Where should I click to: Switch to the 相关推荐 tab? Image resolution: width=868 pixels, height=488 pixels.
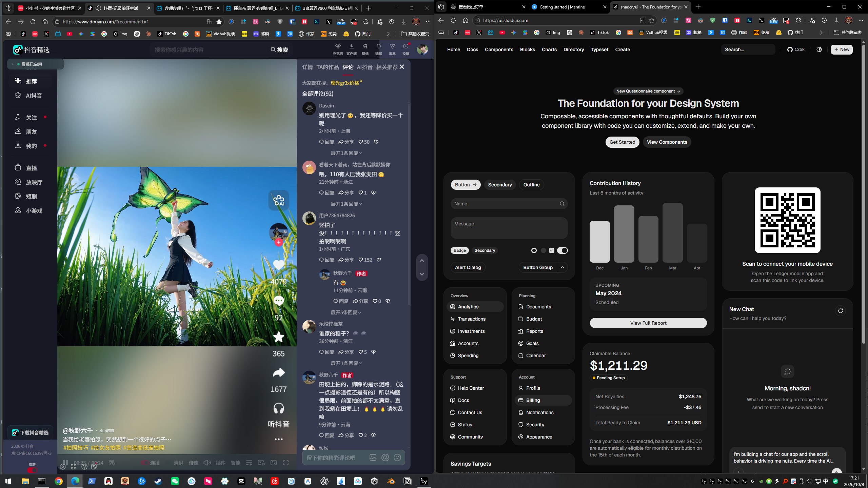pos(387,67)
